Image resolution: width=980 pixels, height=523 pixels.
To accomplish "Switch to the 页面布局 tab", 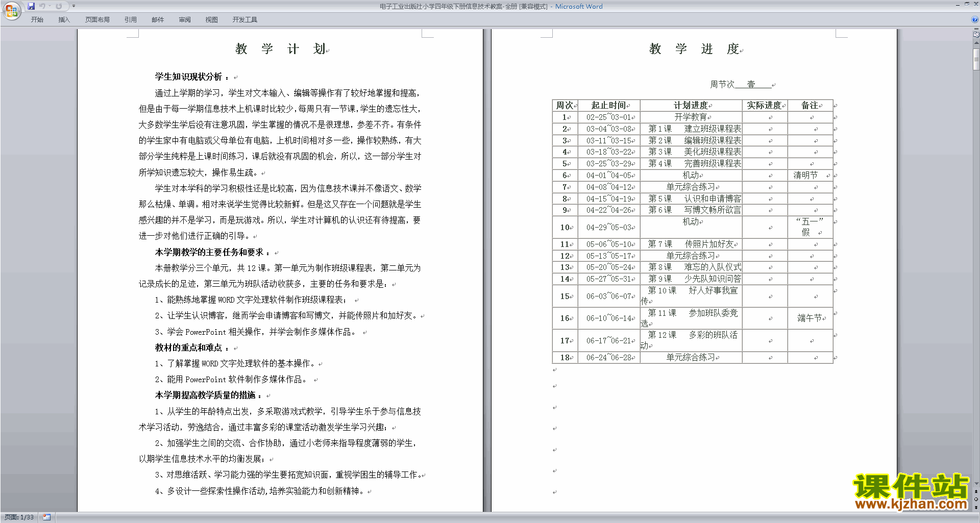I will point(97,20).
